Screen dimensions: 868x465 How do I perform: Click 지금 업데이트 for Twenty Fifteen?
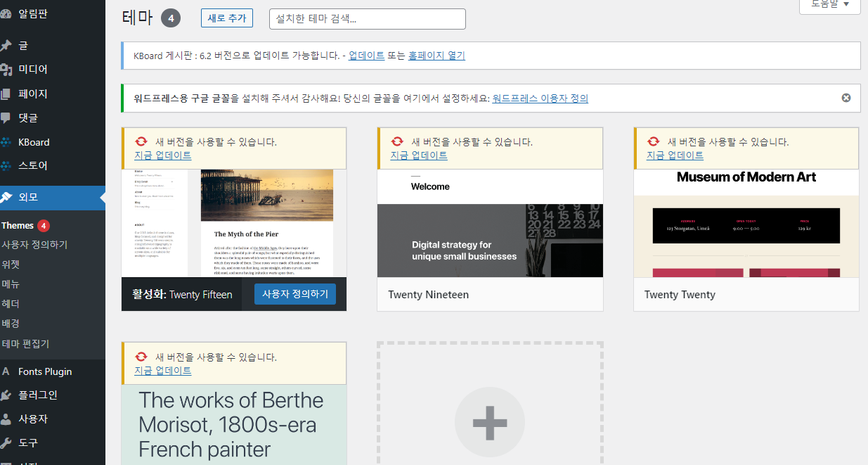tap(163, 155)
